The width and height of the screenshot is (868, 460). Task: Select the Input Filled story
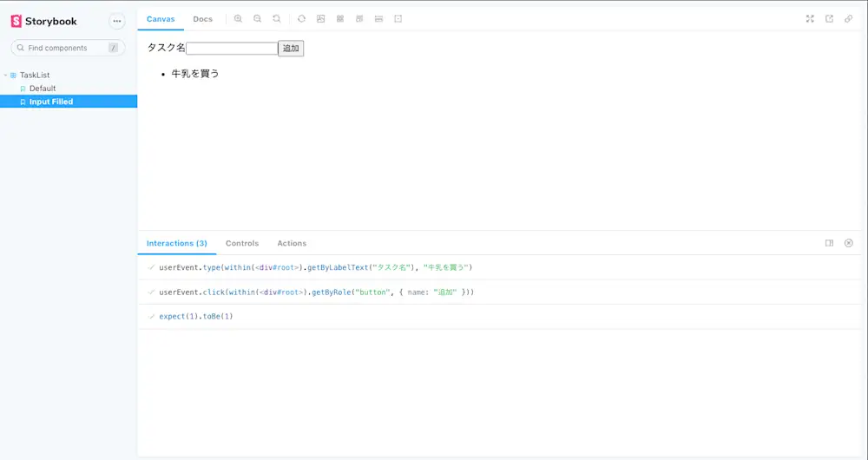(x=69, y=102)
